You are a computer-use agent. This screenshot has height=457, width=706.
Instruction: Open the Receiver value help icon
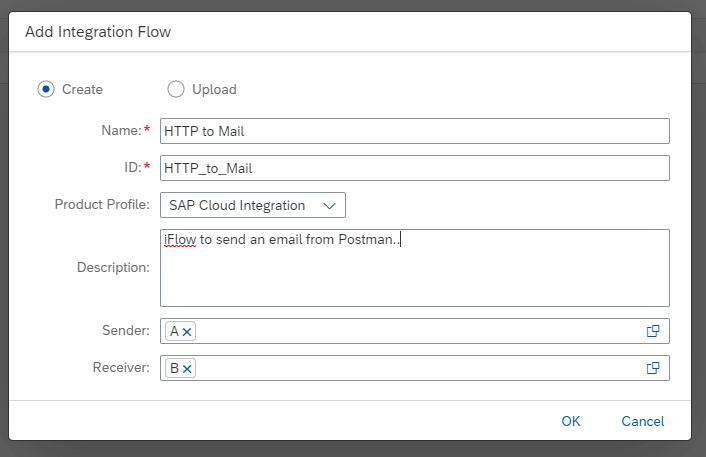pyautogui.click(x=653, y=368)
